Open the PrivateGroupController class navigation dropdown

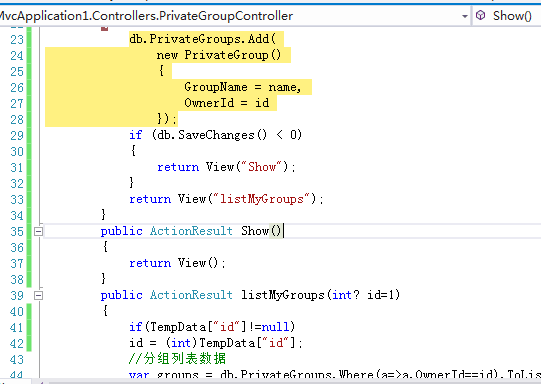point(465,16)
